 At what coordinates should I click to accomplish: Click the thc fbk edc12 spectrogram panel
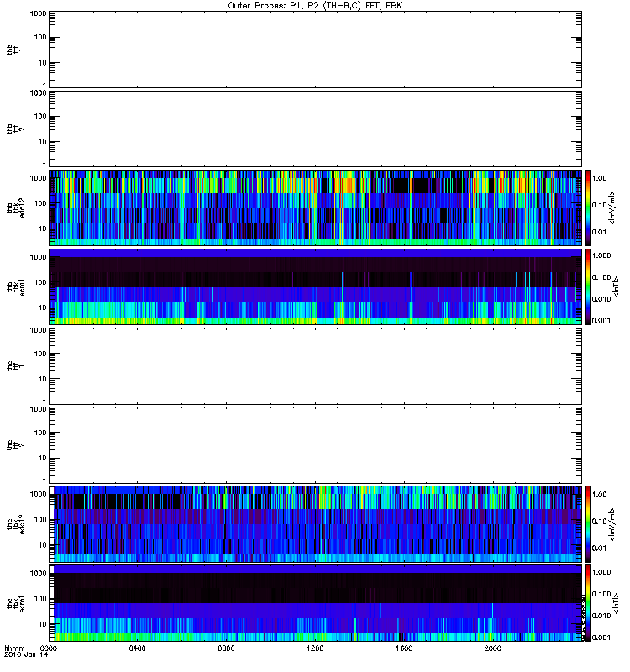(x=315, y=524)
